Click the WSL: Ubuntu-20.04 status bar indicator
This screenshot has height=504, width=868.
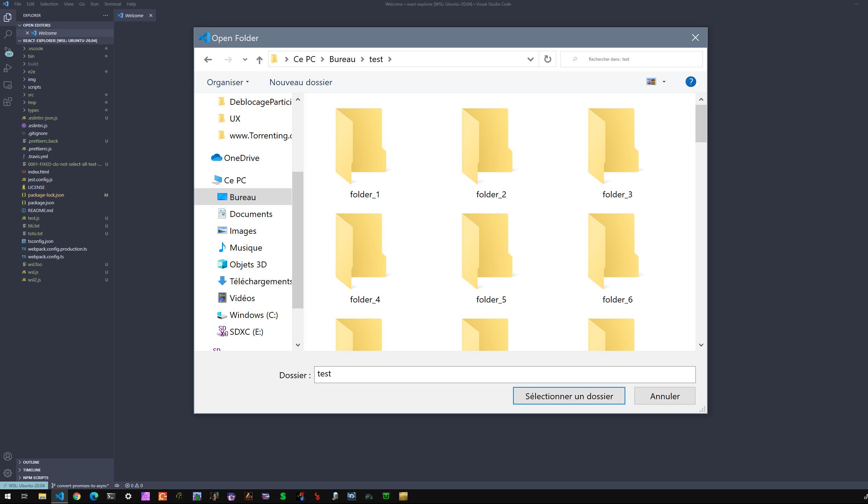(x=23, y=485)
